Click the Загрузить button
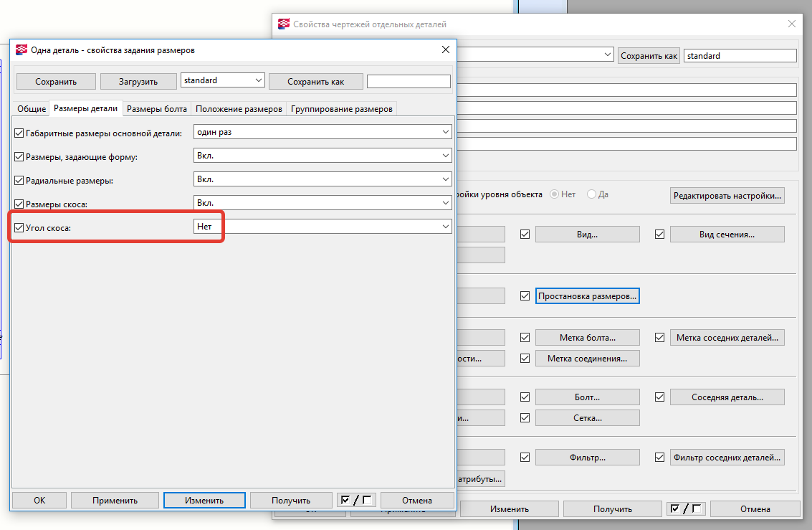 [x=138, y=81]
